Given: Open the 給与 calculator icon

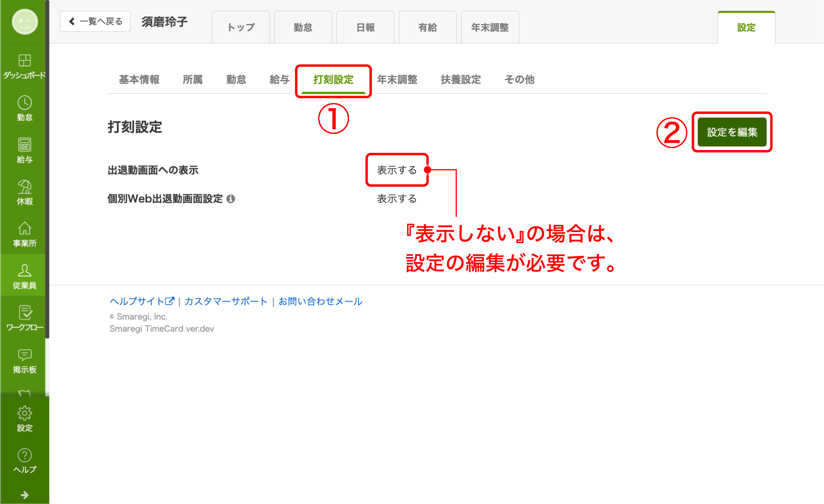Looking at the screenshot, I should pos(24,146).
